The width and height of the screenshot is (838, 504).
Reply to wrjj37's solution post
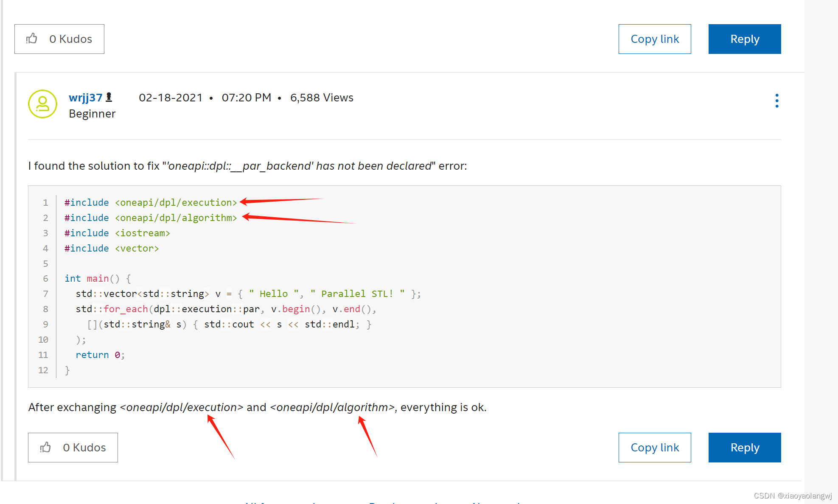[744, 448]
